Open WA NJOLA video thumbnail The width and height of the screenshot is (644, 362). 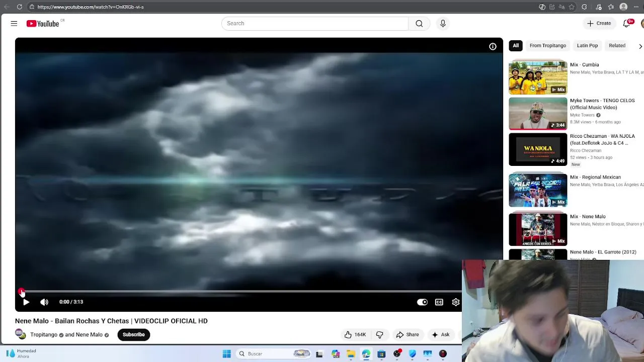click(x=538, y=149)
